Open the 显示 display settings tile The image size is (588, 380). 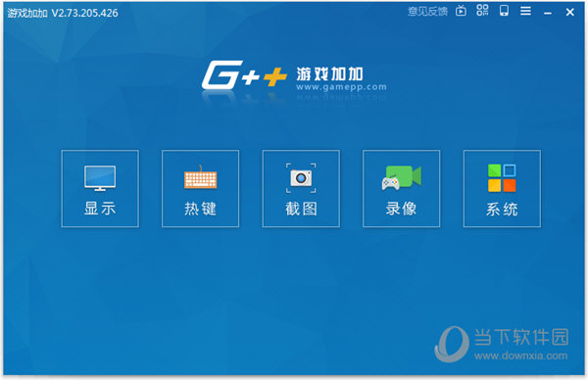(100, 188)
